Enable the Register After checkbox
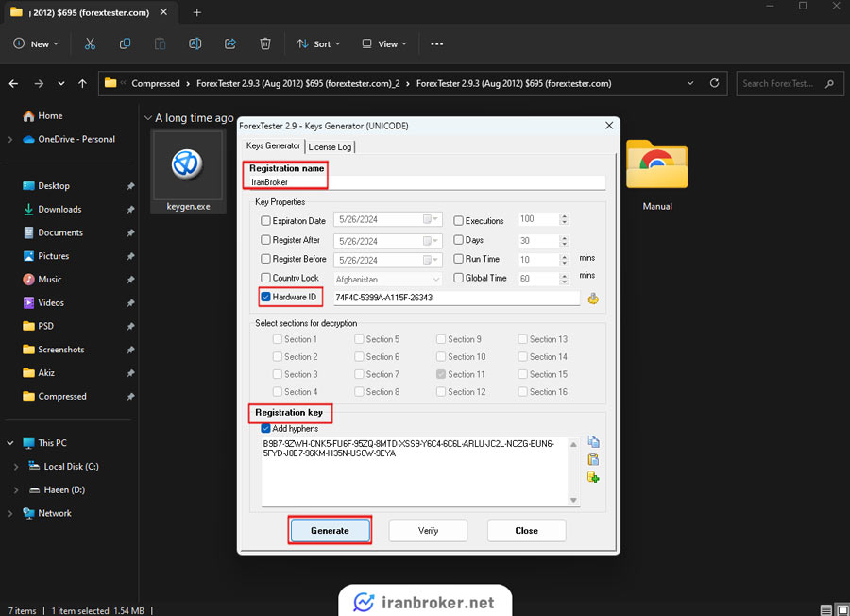 pyautogui.click(x=265, y=240)
